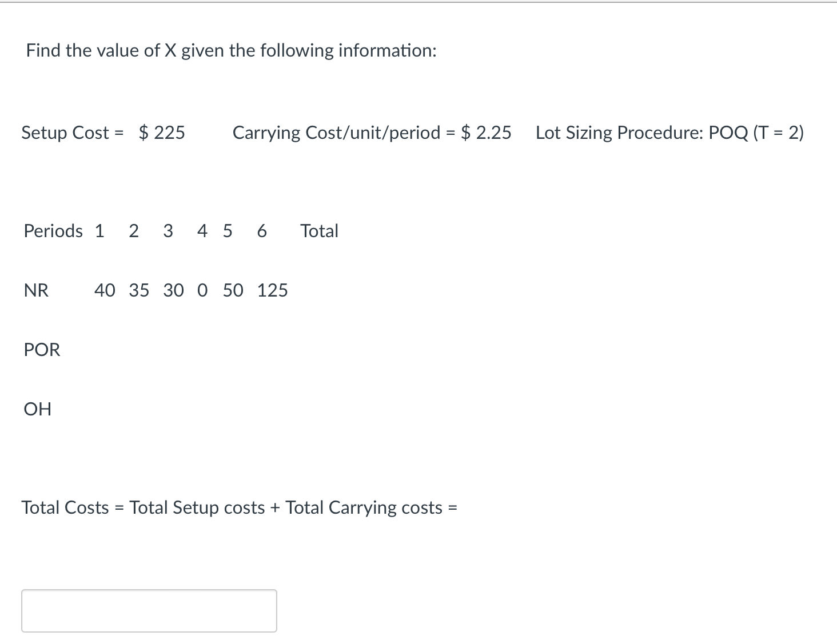Click the 'Total' column header

[x=319, y=231]
